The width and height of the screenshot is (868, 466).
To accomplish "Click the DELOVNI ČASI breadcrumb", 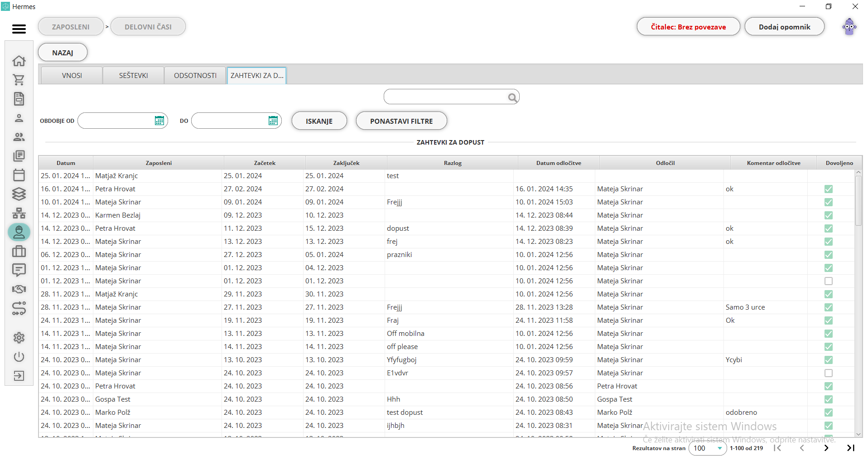I will 148,27.
